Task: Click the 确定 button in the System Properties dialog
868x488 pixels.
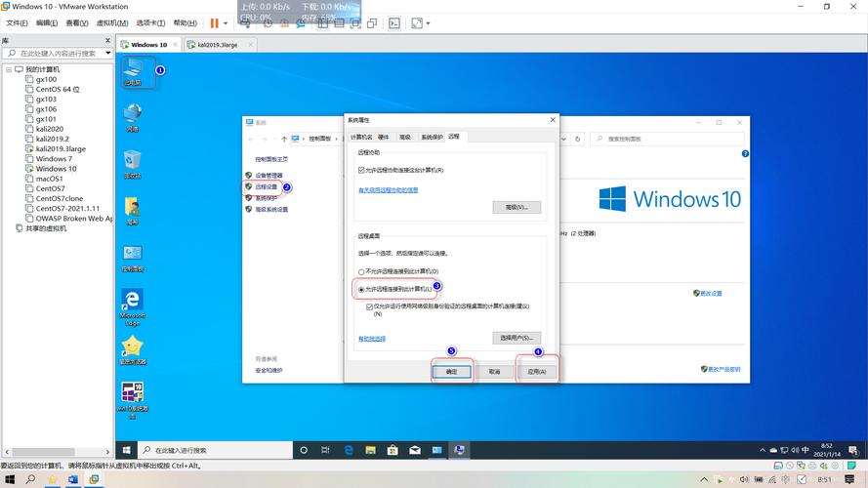Action: (452, 372)
